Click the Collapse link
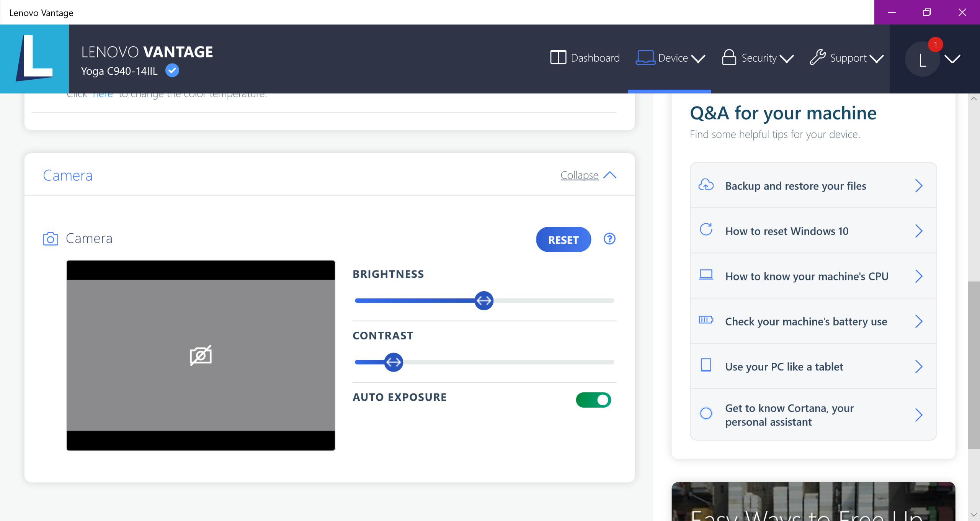 pos(579,175)
